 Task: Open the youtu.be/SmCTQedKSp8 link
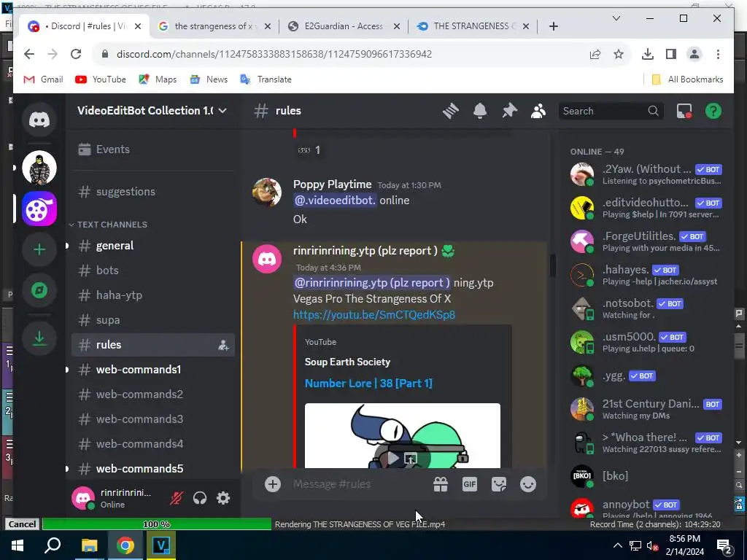tap(374, 315)
